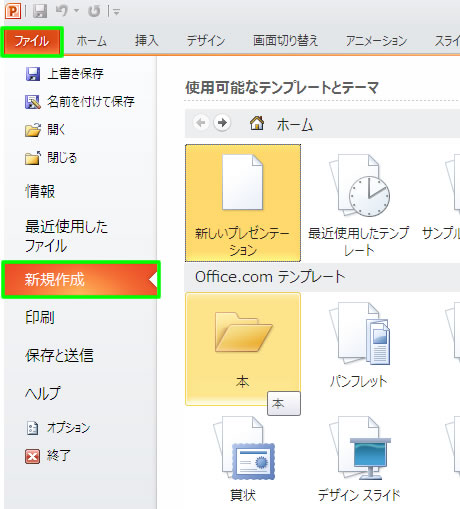The image size is (460, 509).
Task: Open the undo history dropdown arrow
Action: [77, 11]
